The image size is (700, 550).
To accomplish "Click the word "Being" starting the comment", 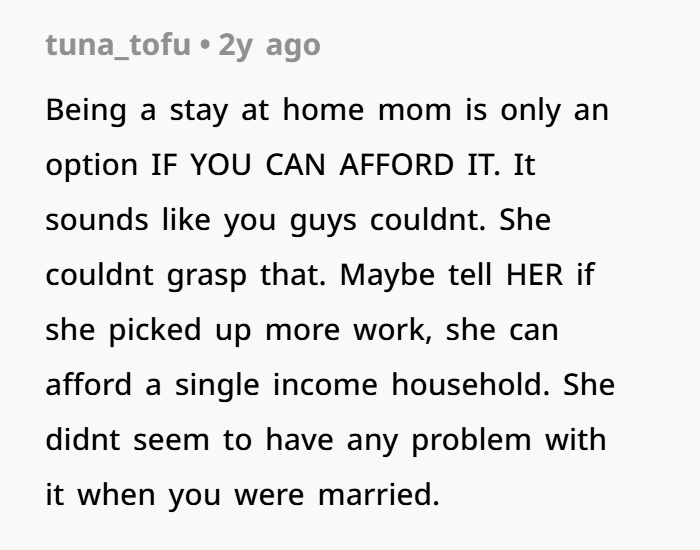I will click(86, 109).
